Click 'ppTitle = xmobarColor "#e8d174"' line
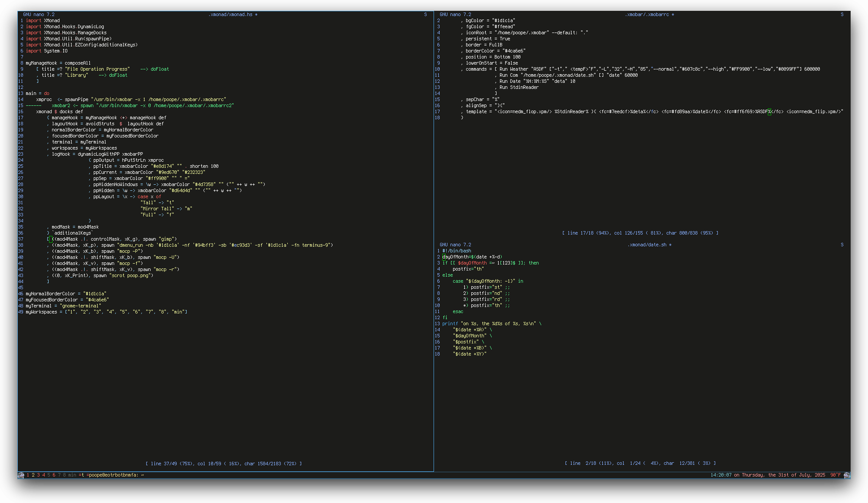This screenshot has height=503, width=868. click(154, 167)
